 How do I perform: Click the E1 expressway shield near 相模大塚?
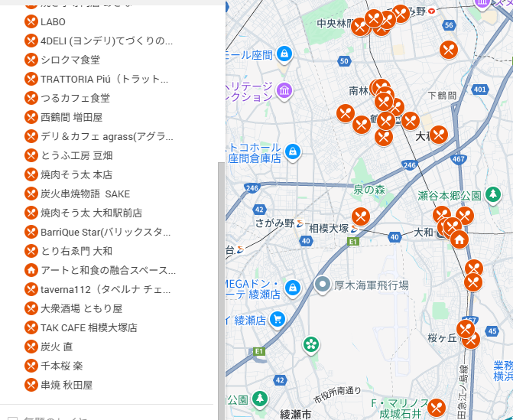353,242
